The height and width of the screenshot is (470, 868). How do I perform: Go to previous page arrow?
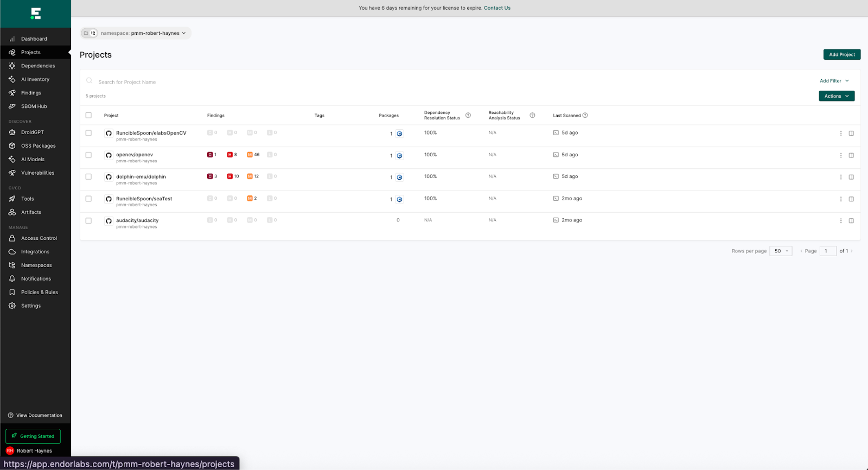[x=801, y=251]
